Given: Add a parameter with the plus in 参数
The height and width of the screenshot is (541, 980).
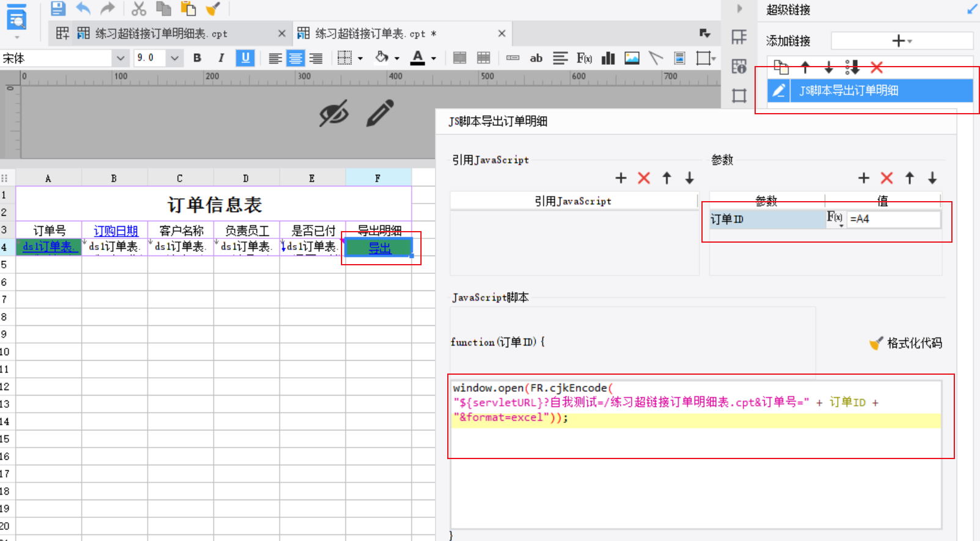Looking at the screenshot, I should tap(863, 178).
